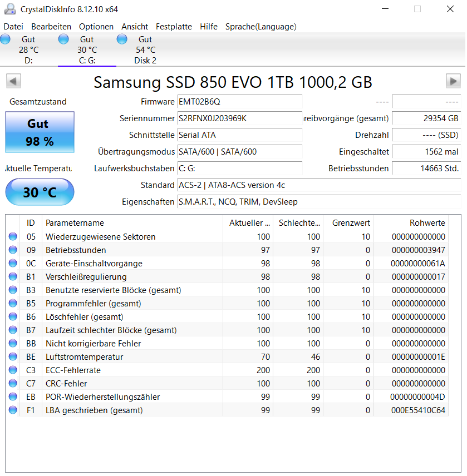This screenshot has width=467, height=476.
Task: Click the Firmware field EMT02B6Q
Action: point(240,102)
